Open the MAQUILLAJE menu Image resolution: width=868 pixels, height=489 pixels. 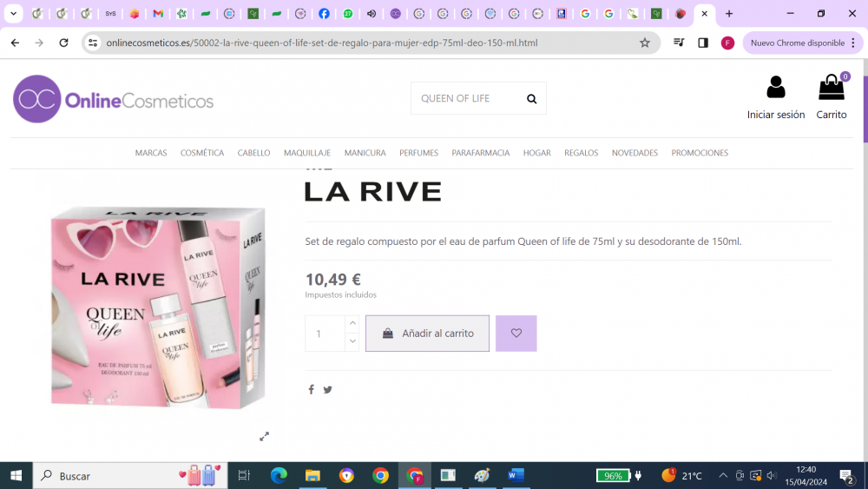click(x=307, y=153)
